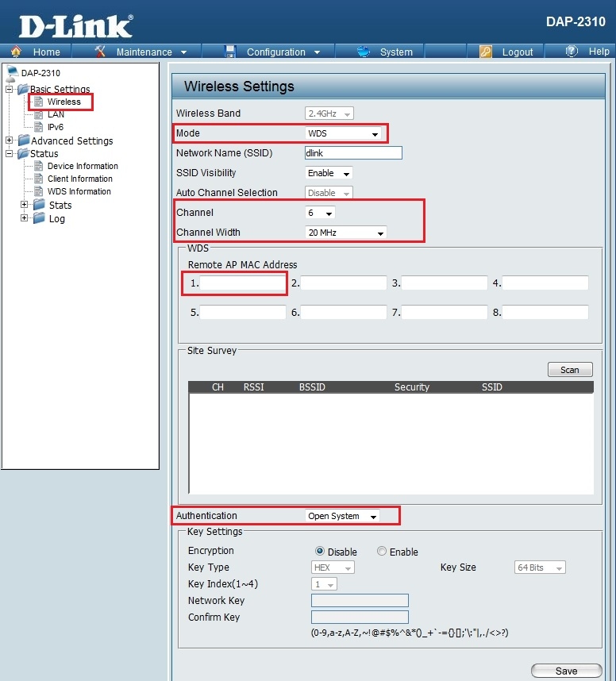Click the Advanced Settings folder icon
The image size is (616, 681).
pyautogui.click(x=22, y=140)
